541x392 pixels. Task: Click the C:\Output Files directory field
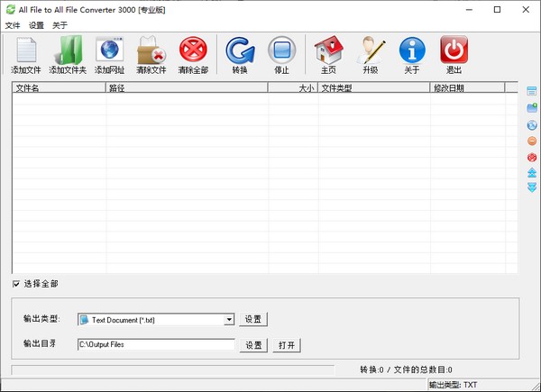156,344
